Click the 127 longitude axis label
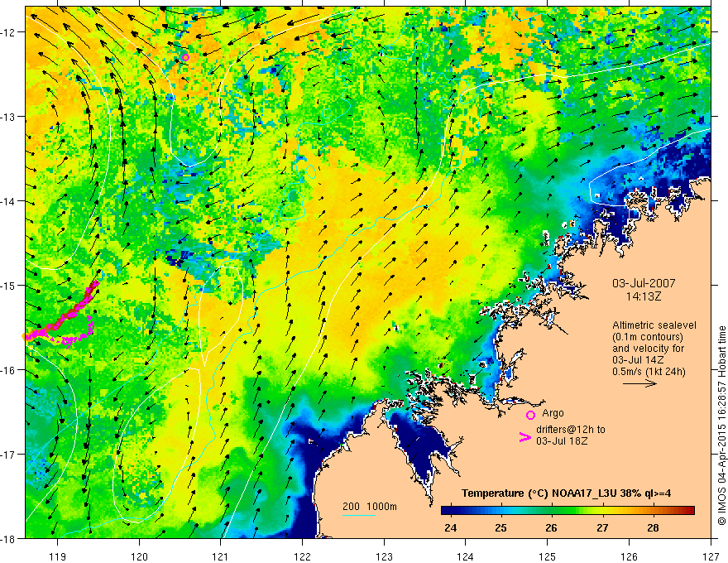Viewport: 728px width, 563px height. click(x=711, y=556)
